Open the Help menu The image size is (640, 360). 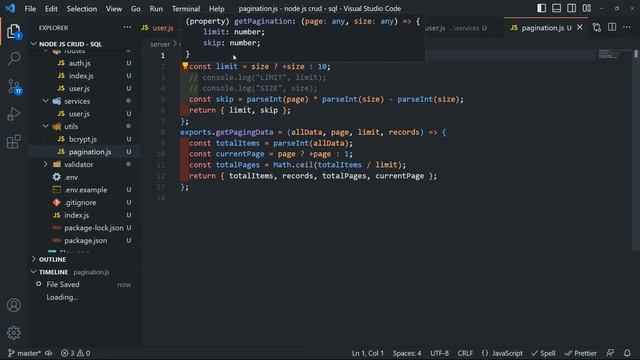(x=217, y=9)
